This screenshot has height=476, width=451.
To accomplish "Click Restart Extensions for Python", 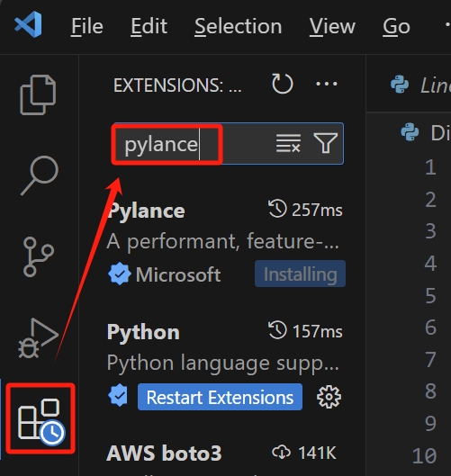I will [x=220, y=397].
